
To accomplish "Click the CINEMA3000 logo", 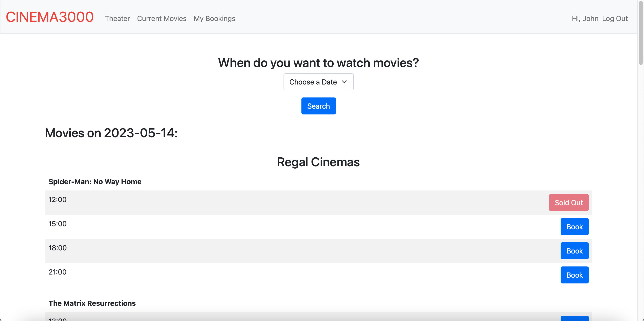I will coord(49,17).
